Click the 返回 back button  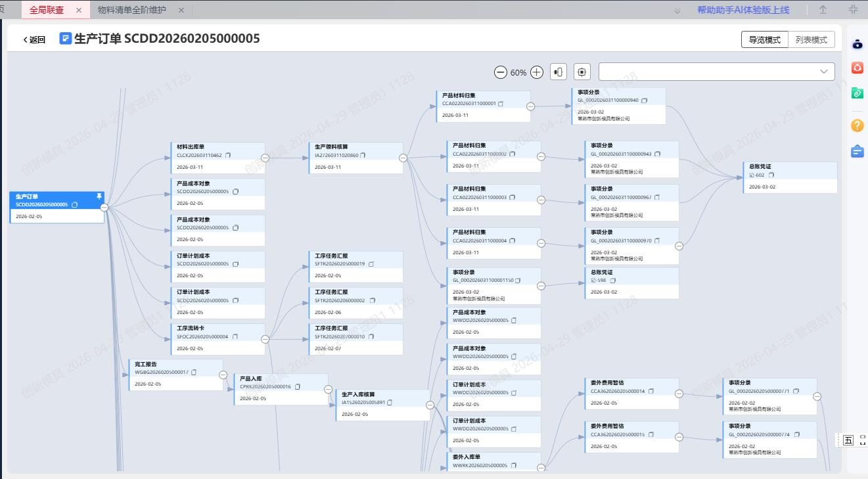(35, 39)
